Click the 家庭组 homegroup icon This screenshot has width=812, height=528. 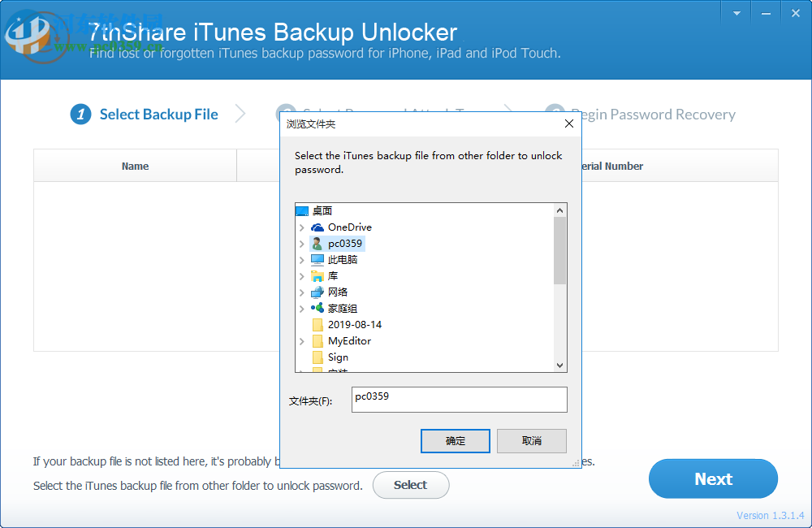coord(317,308)
